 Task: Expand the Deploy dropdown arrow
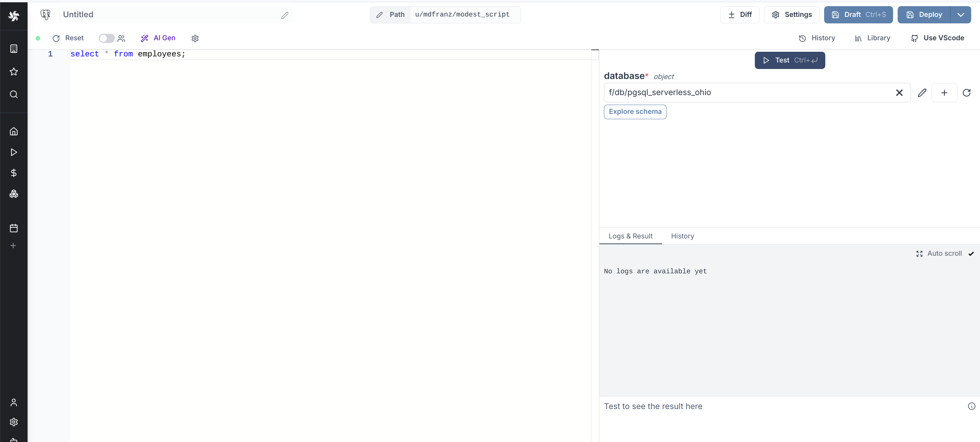click(x=960, y=15)
